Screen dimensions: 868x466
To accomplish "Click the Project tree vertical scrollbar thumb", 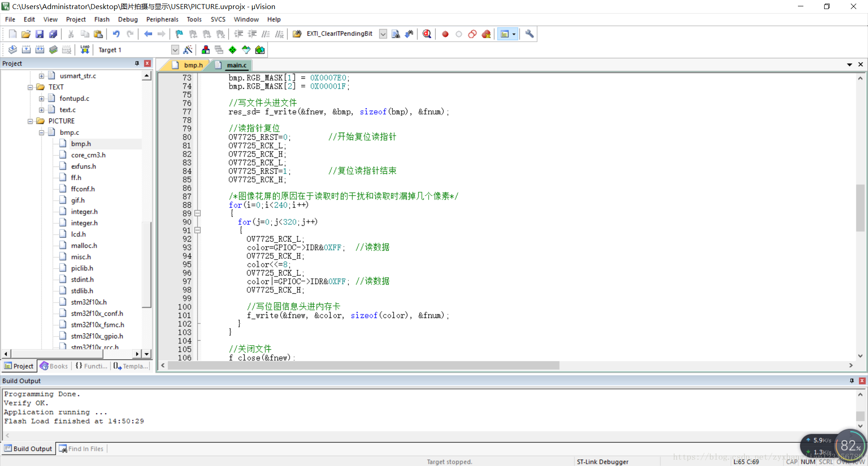I will click(146, 265).
